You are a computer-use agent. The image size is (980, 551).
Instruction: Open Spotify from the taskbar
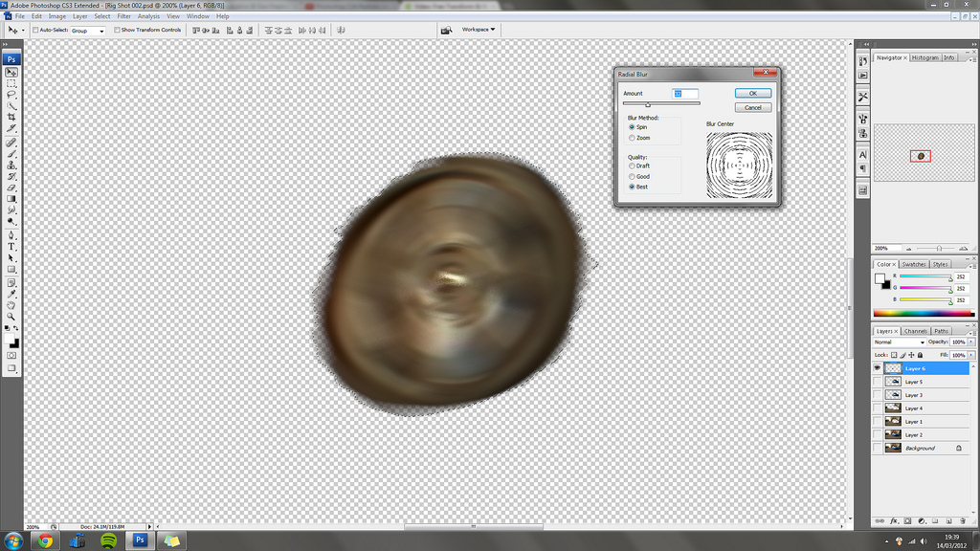[108, 540]
